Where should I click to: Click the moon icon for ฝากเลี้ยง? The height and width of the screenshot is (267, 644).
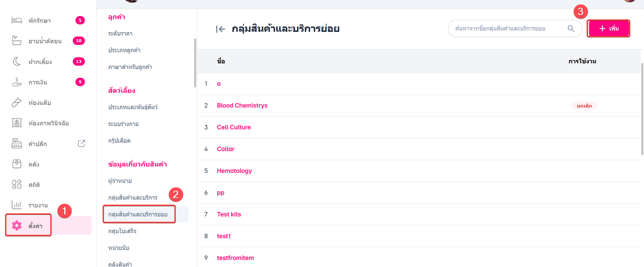click(17, 62)
